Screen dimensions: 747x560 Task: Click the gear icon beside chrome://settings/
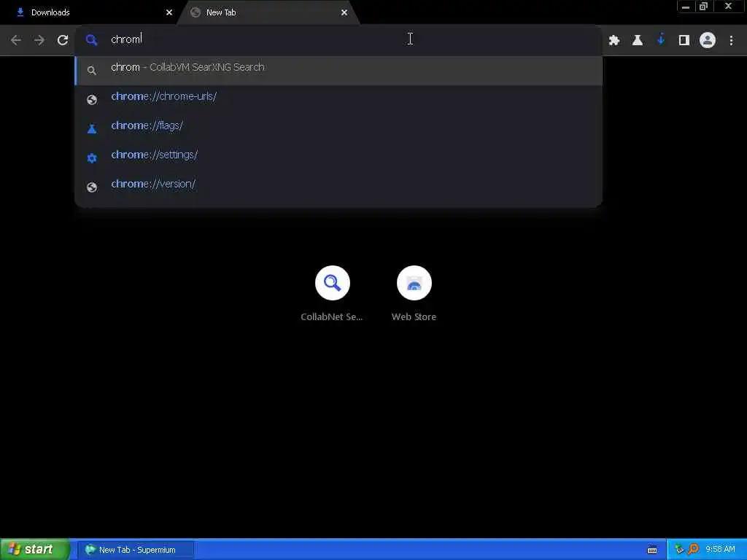[92, 158]
